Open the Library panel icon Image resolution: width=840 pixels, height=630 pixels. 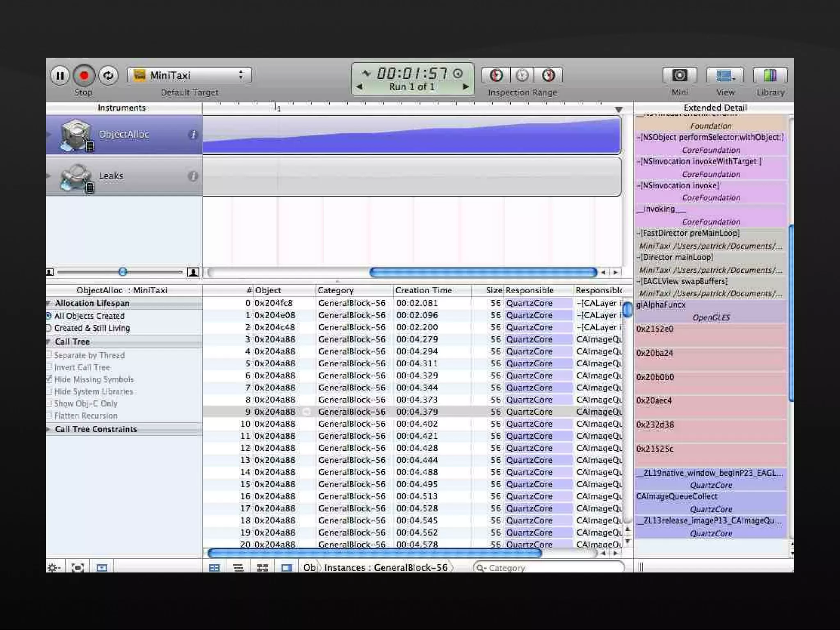(770, 75)
